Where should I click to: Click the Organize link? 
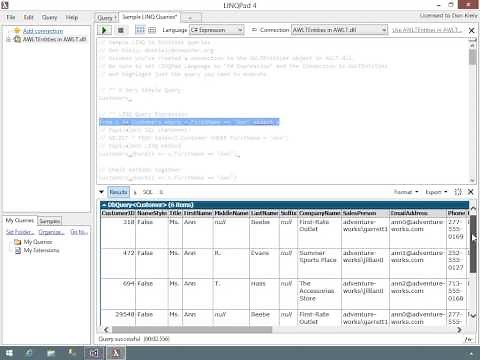(x=51, y=232)
